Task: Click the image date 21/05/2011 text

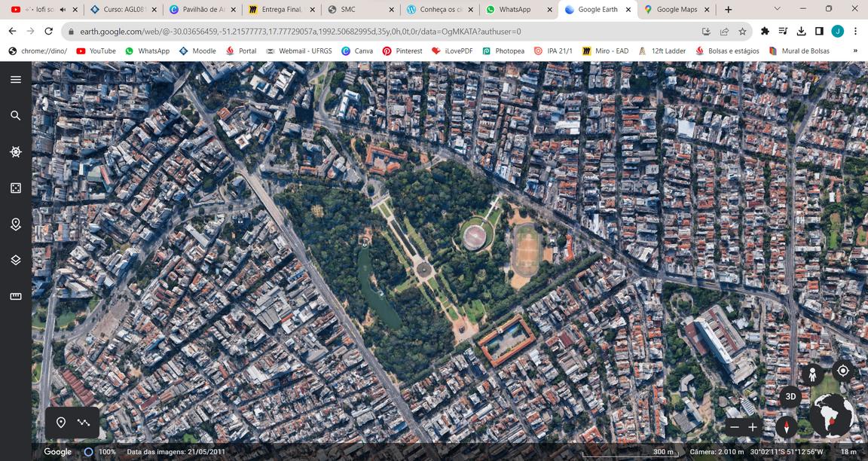Action: [176, 452]
